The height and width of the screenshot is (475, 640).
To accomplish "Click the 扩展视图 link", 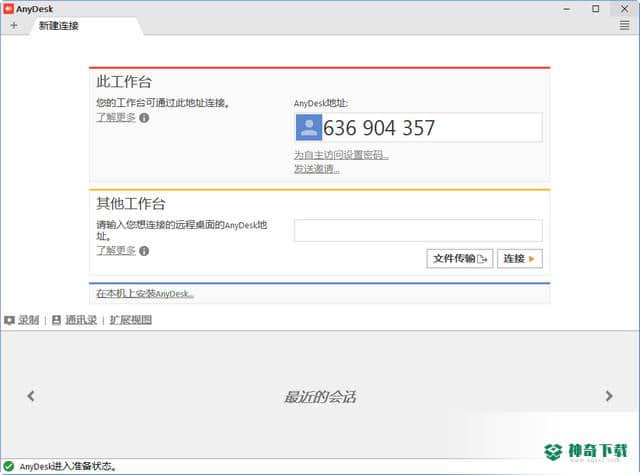I will (131, 320).
